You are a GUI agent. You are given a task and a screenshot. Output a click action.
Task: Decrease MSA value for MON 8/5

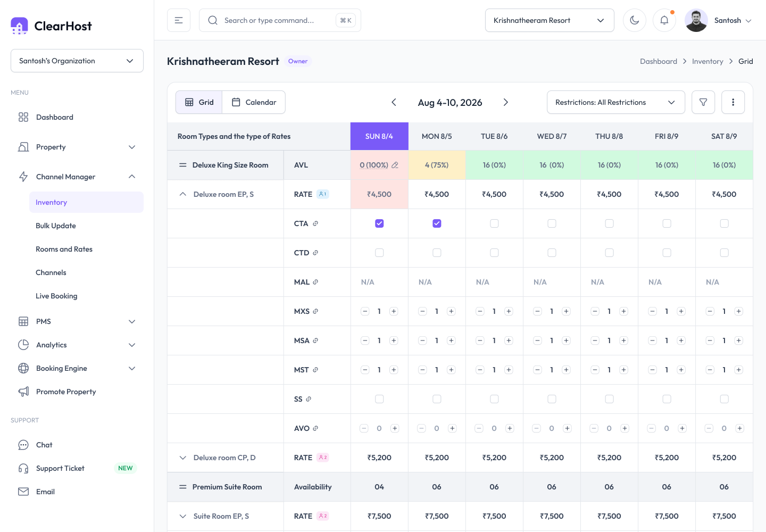(422, 340)
